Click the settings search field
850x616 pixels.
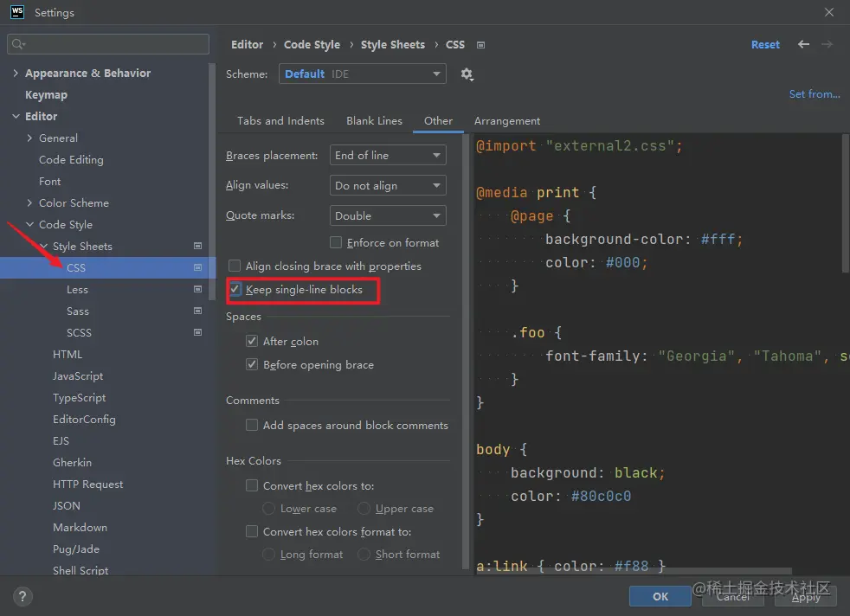pos(108,44)
